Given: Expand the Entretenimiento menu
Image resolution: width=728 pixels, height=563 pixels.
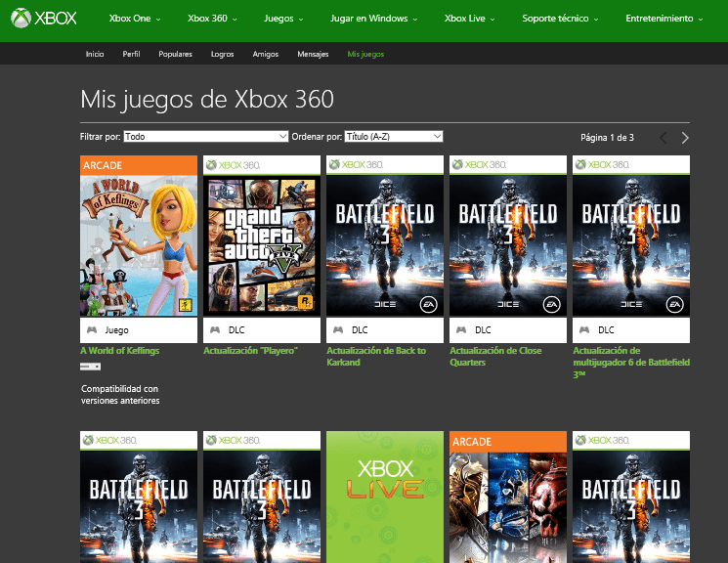Looking at the screenshot, I should [664, 19].
